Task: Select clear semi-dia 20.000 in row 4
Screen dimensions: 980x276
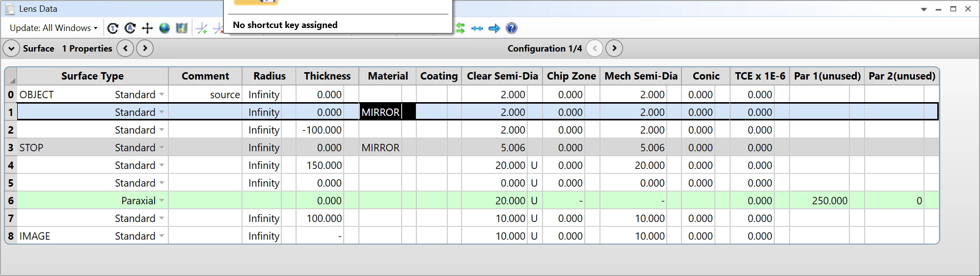Action: point(494,165)
